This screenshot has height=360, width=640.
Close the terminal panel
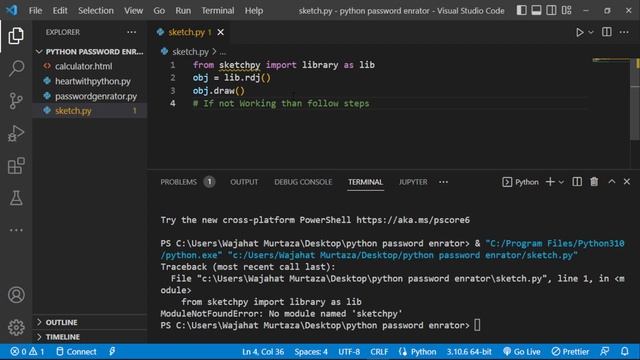point(627,182)
